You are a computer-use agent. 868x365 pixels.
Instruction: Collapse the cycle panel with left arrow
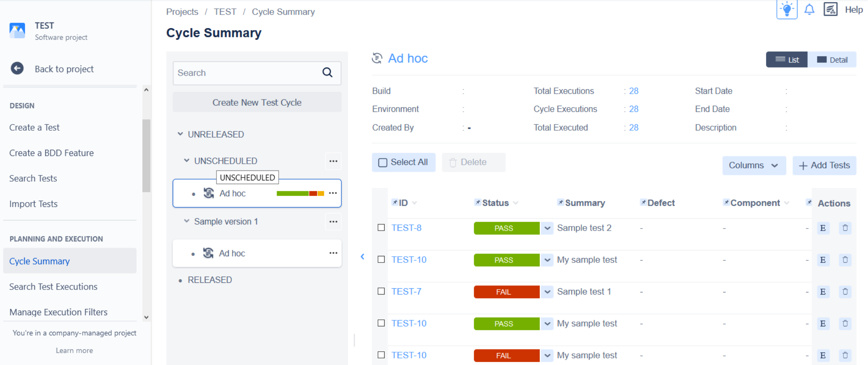(x=363, y=257)
